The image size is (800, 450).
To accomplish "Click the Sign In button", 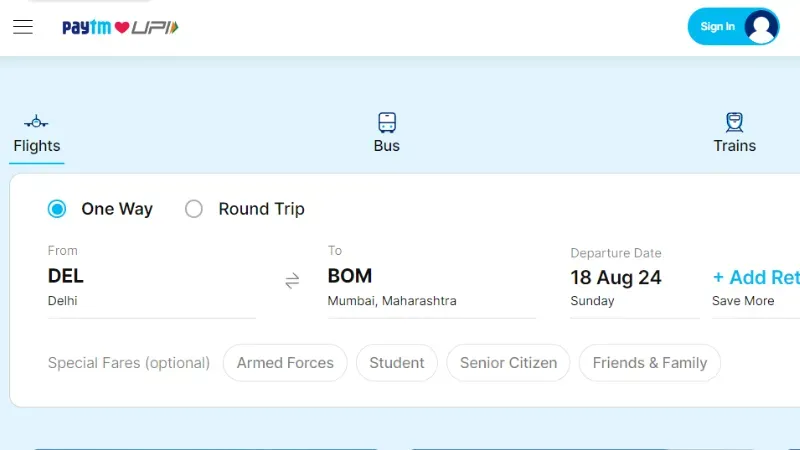I will point(717,27).
